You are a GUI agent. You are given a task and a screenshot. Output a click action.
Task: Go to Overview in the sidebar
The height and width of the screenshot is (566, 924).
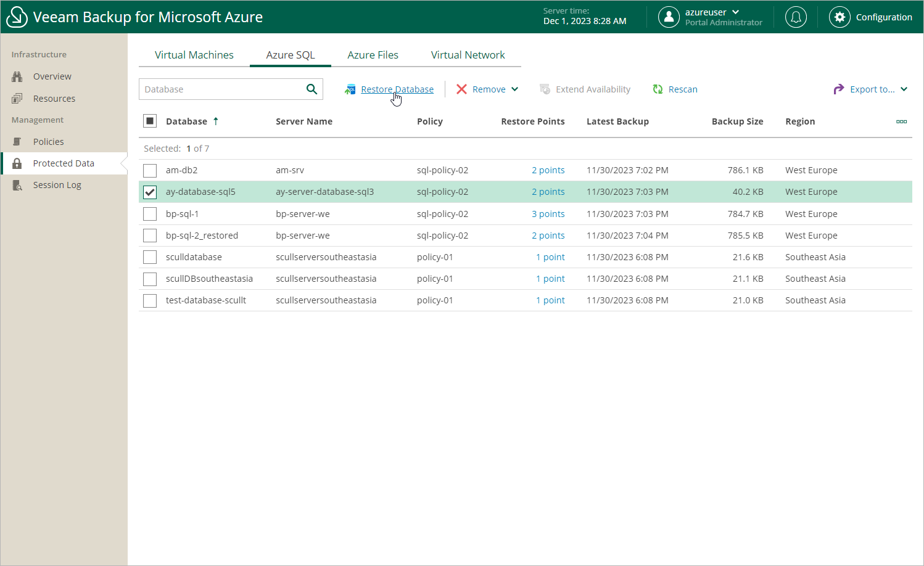coord(52,76)
